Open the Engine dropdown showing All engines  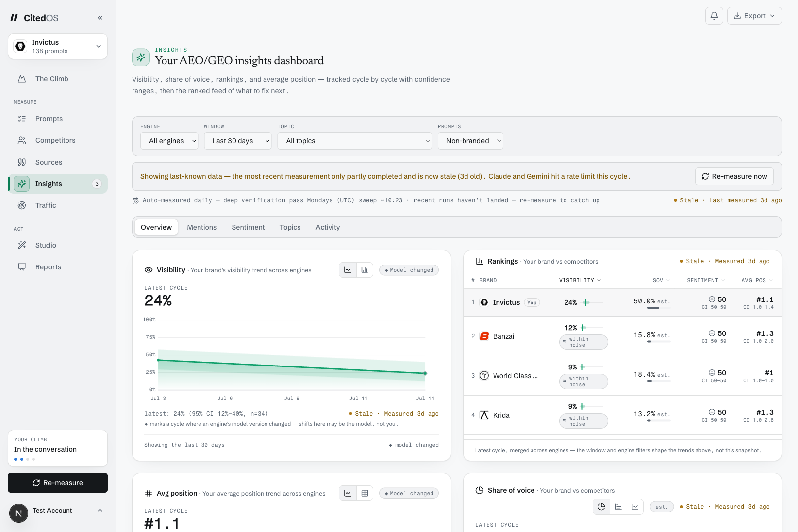click(x=169, y=141)
